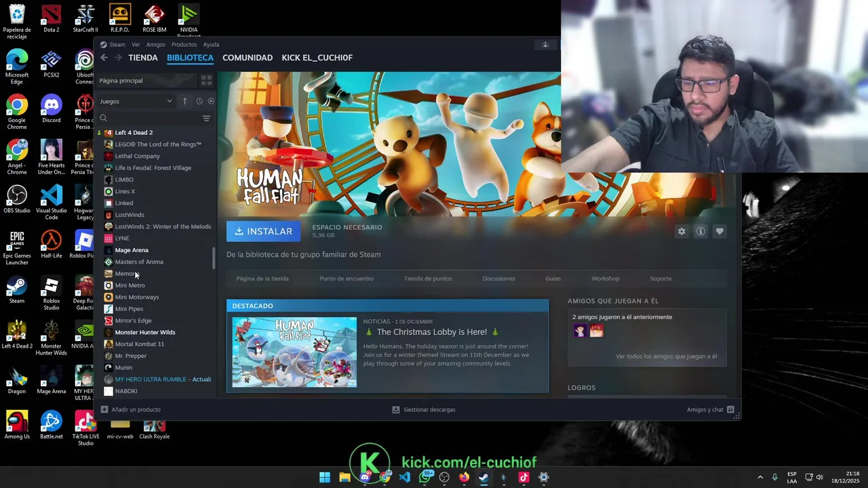Open Dota 2 desktop shortcut
The height and width of the screenshot is (488, 868).
tap(52, 18)
